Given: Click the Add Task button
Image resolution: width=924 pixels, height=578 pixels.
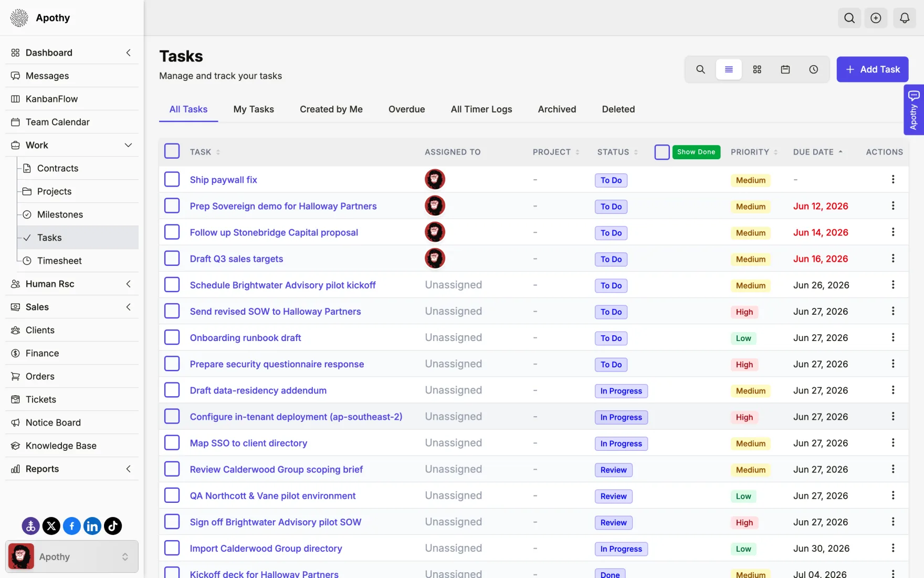Looking at the screenshot, I should 873,69.
